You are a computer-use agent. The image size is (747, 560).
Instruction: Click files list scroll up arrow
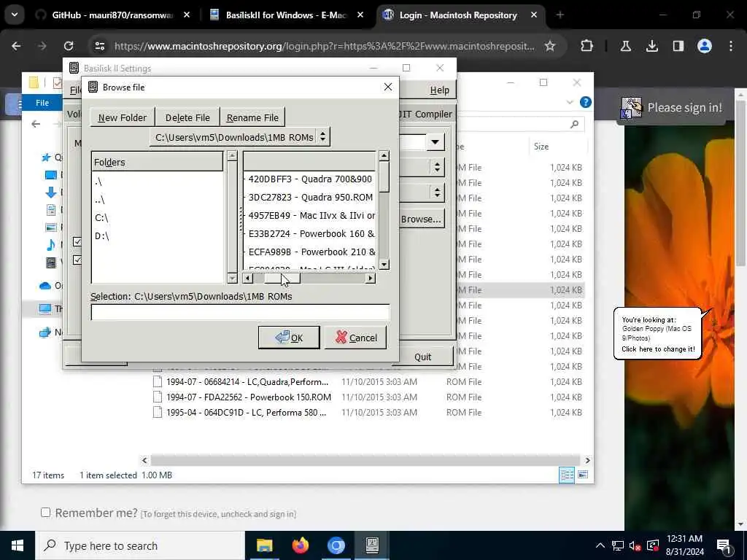pos(384,156)
